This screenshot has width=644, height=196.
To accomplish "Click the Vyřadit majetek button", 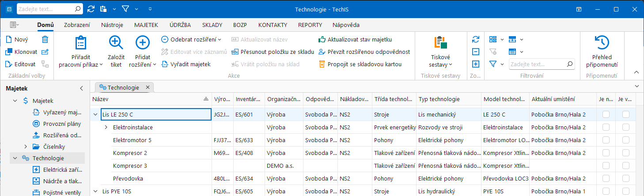I will pos(186,64).
